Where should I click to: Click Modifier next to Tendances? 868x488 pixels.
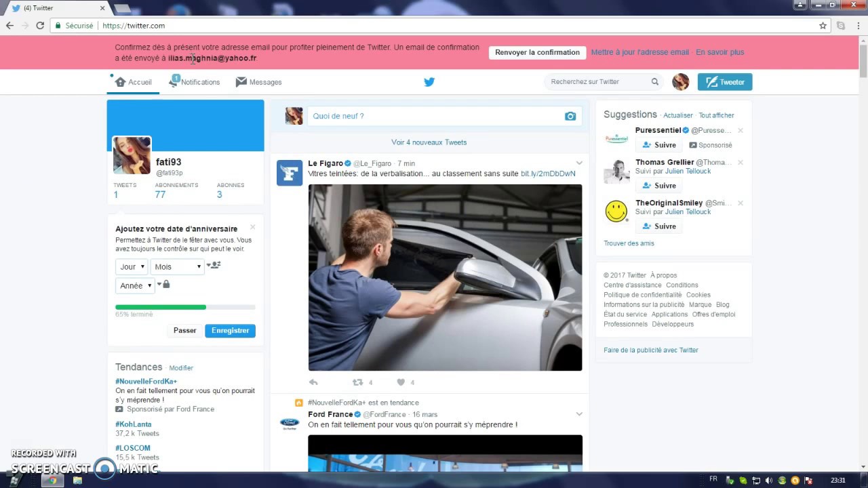point(181,368)
